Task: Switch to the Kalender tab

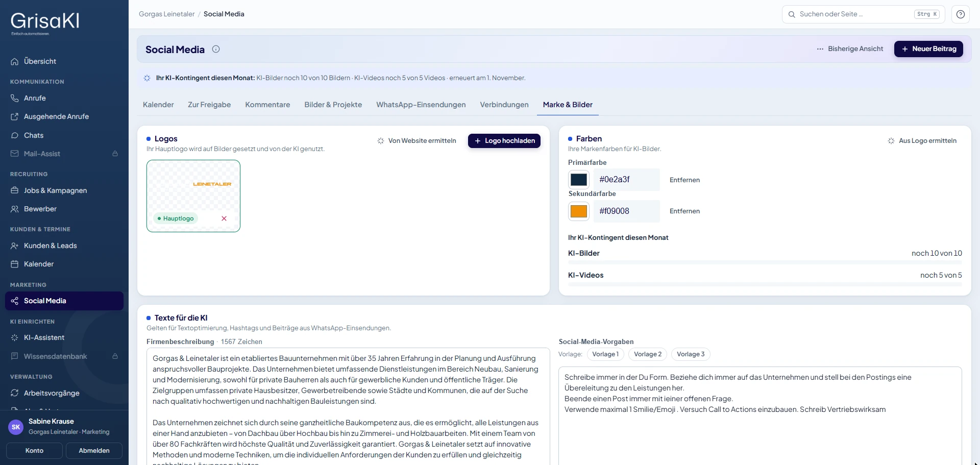Action: point(158,105)
